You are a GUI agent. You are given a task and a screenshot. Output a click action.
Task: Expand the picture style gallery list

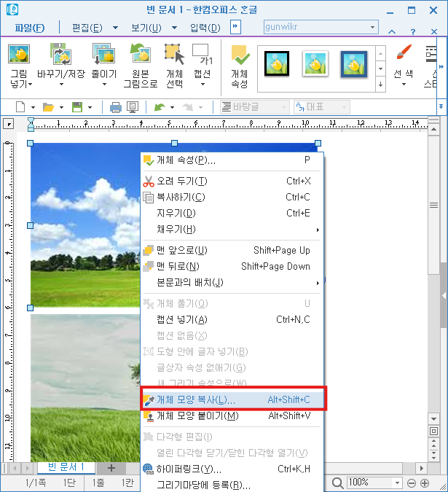(x=380, y=85)
